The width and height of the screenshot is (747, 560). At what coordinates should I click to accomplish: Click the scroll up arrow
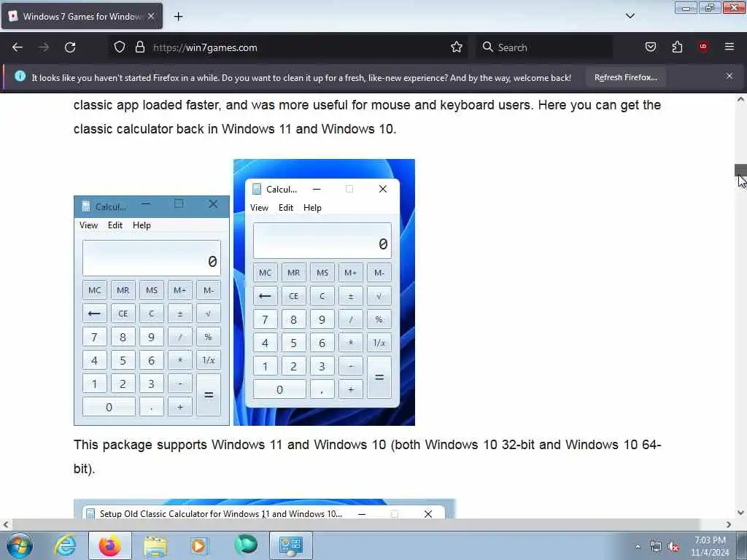pos(740,100)
